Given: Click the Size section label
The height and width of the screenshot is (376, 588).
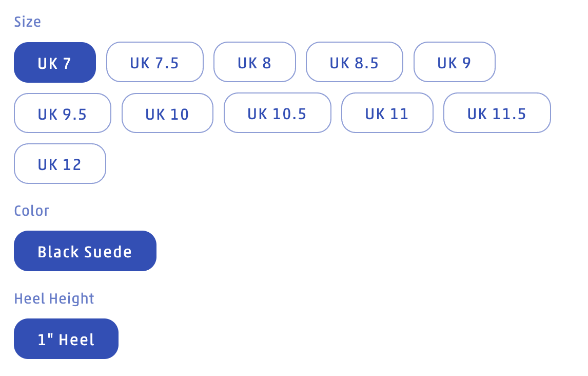Looking at the screenshot, I should coord(28,22).
